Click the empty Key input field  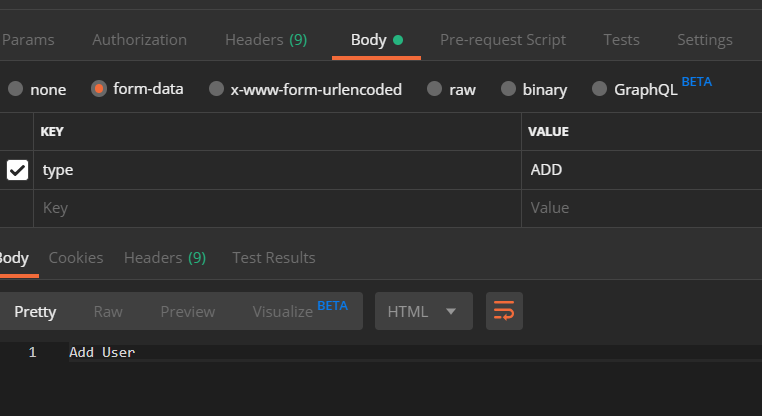click(277, 208)
